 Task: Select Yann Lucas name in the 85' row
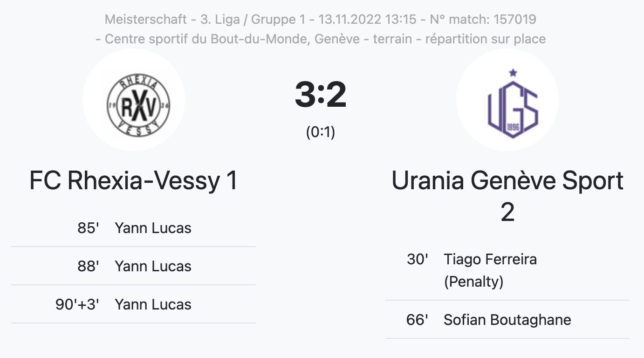(x=153, y=228)
